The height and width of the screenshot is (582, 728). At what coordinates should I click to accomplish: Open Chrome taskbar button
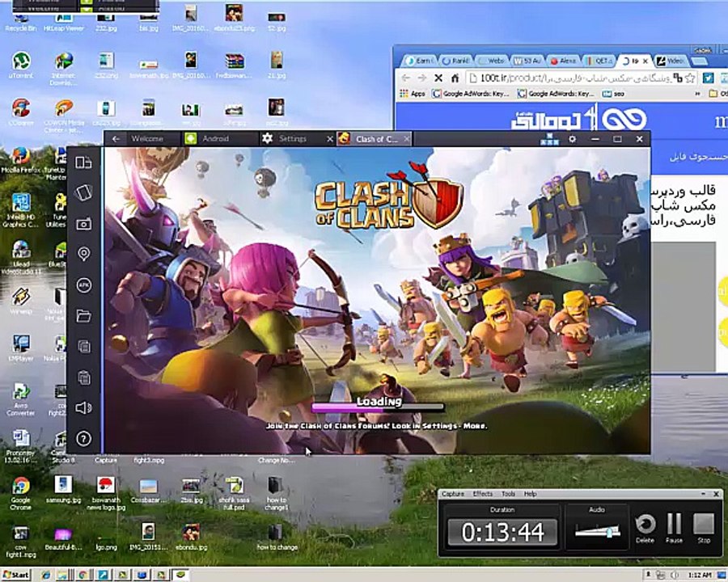click(x=83, y=575)
